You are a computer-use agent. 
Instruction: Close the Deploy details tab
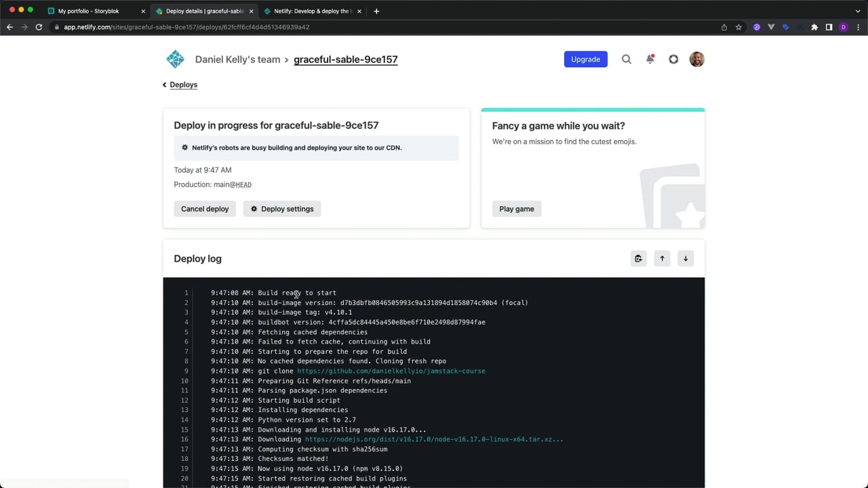point(251,12)
